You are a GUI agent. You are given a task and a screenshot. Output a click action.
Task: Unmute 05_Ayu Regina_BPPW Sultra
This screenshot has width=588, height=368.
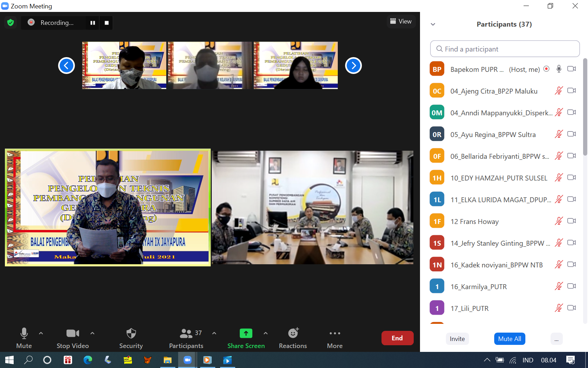[559, 134]
